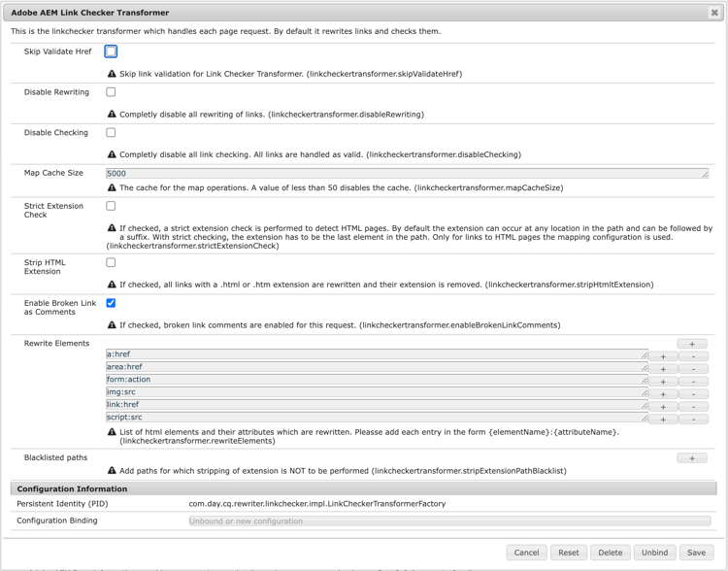Click the Configuration Information section header
The width and height of the screenshot is (728, 571).
pyautogui.click(x=364, y=488)
